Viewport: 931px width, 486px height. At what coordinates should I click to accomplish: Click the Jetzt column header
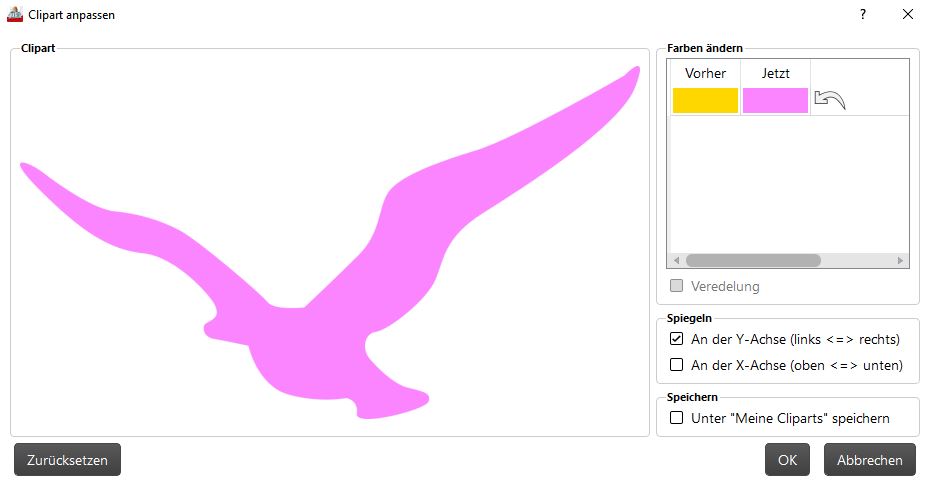tap(775, 73)
